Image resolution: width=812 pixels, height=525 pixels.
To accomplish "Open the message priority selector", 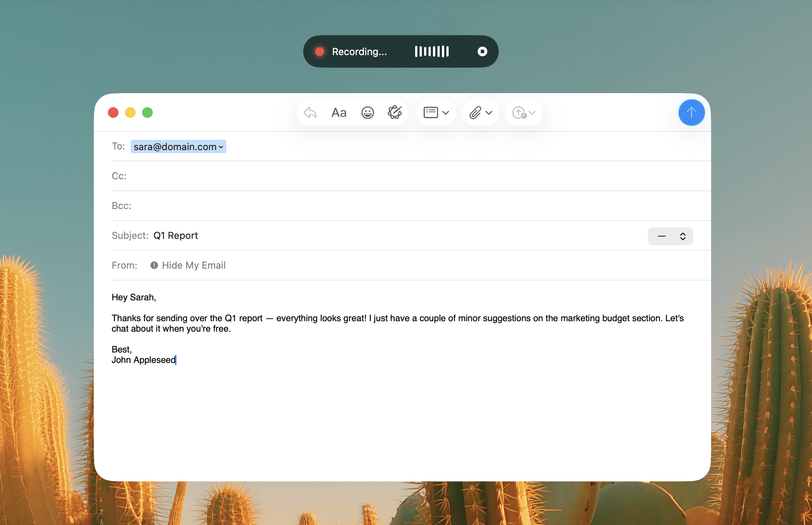I will 683,236.
